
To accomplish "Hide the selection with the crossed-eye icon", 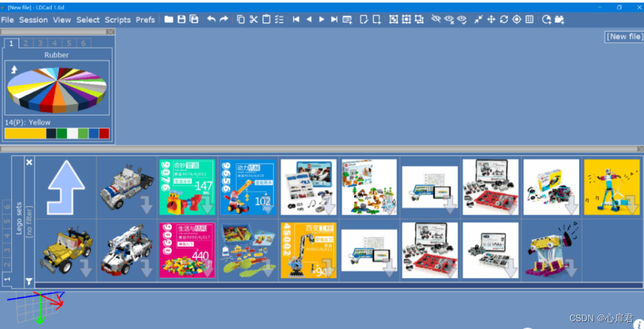I will [x=436, y=19].
